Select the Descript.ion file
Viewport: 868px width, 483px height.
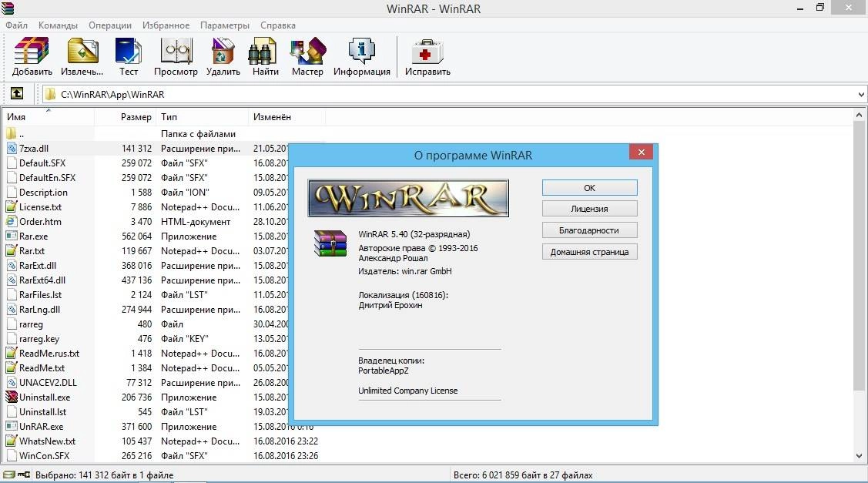[x=43, y=193]
